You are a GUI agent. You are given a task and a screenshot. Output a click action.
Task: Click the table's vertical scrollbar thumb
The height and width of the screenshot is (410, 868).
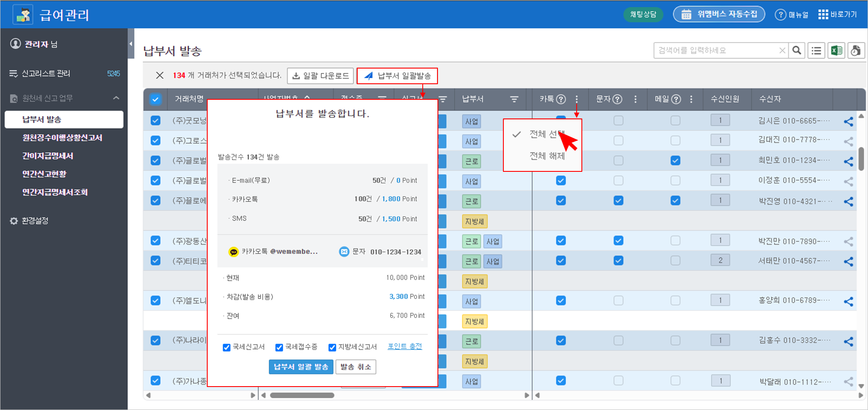click(861, 159)
